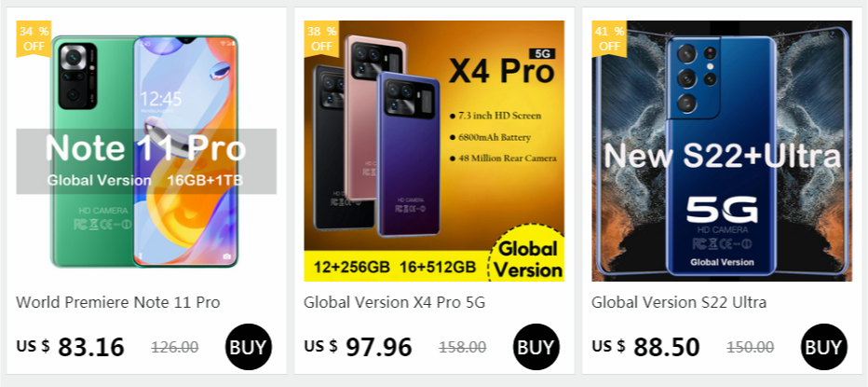Screen dimensions: 868x387
Task: Click the crossed-out 158.00 original price
Action: coord(463,348)
